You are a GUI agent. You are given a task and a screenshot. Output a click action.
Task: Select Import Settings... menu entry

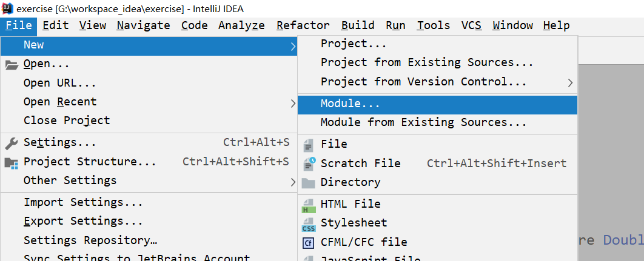[x=83, y=202]
